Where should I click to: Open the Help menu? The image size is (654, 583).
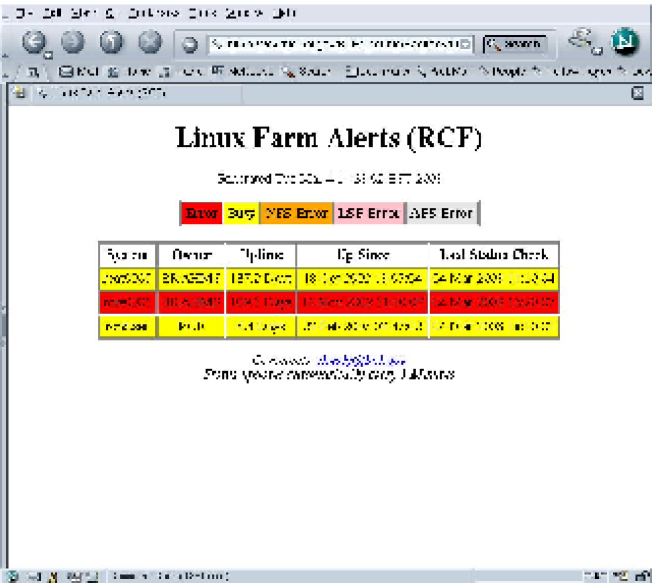pyautogui.click(x=284, y=13)
